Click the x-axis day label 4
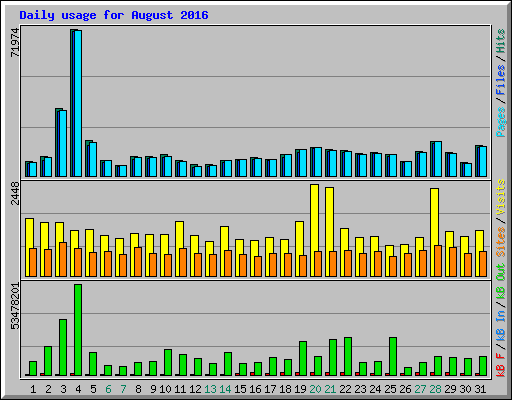Screen dimensions: 512x400 click(78, 389)
